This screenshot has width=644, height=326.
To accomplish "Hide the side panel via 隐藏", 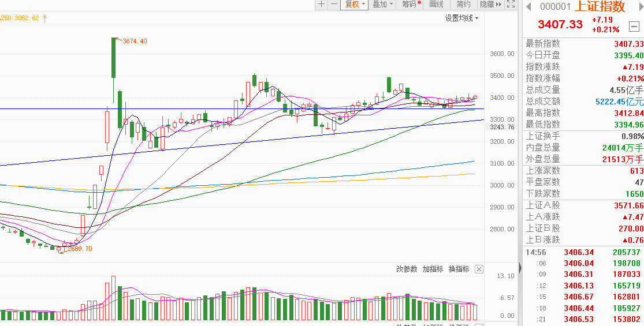I will pos(489,5).
